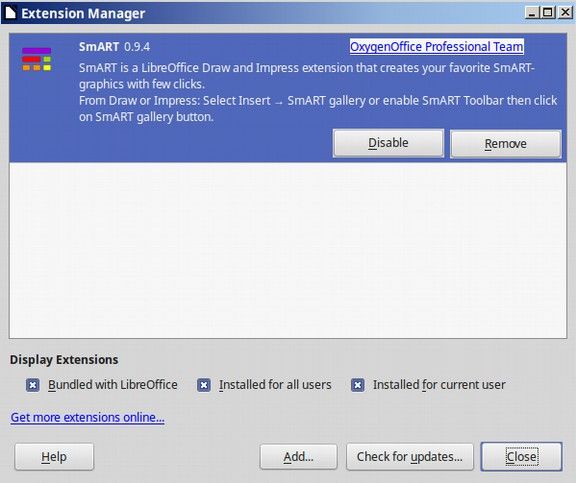Remove the SmART extension
The width and height of the screenshot is (576, 483).
505,144
